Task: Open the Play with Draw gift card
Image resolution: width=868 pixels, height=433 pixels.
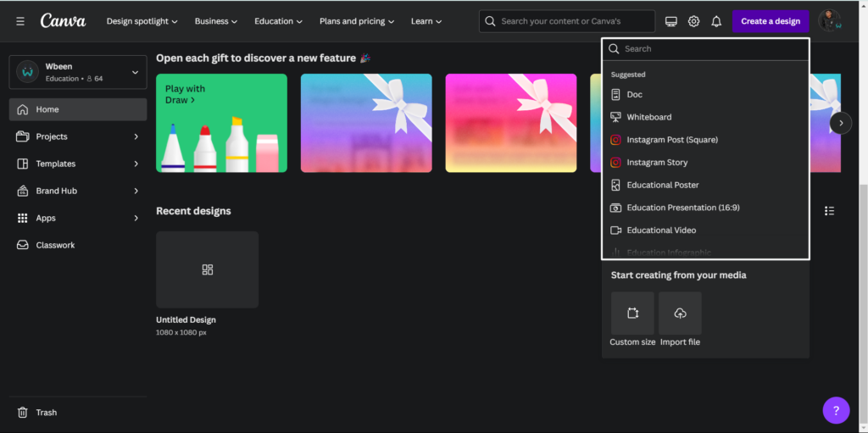Action: (221, 123)
